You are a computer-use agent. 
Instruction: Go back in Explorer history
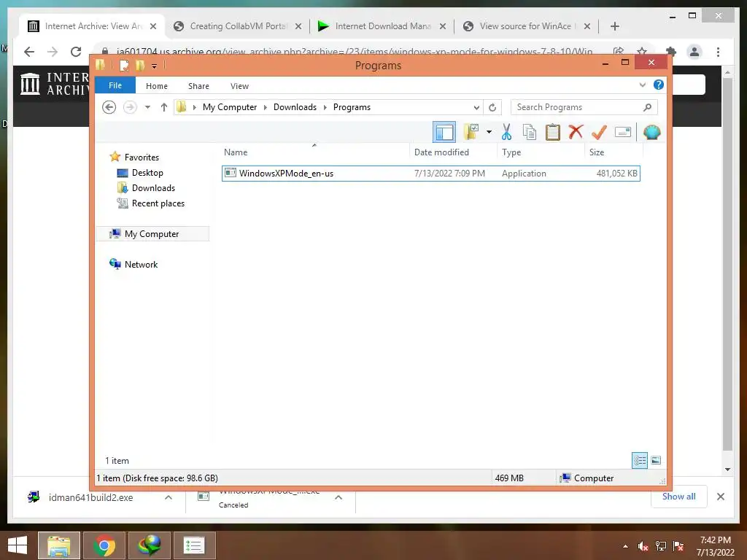(x=109, y=107)
